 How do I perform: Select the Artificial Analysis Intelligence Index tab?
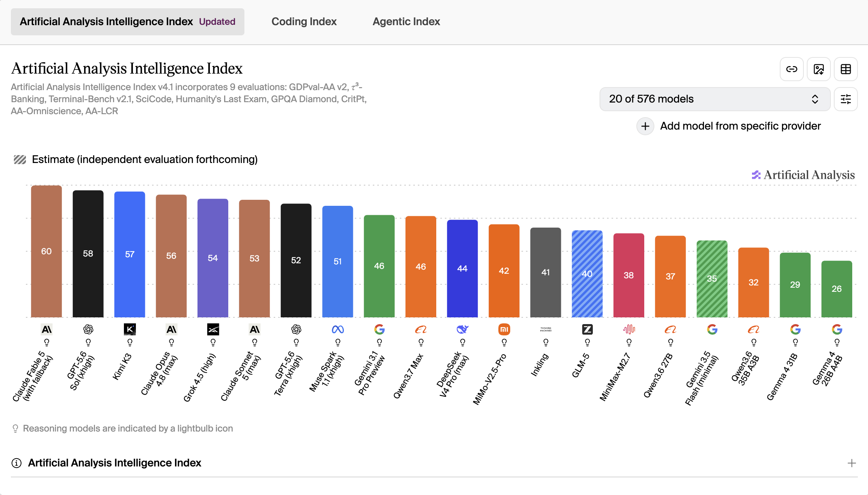click(128, 21)
